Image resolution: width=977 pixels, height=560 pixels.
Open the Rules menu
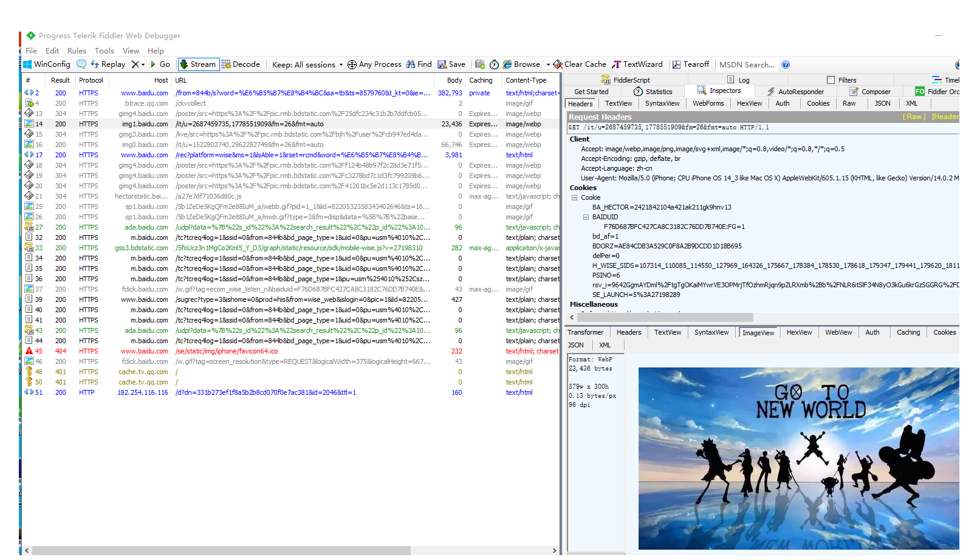pos(77,51)
